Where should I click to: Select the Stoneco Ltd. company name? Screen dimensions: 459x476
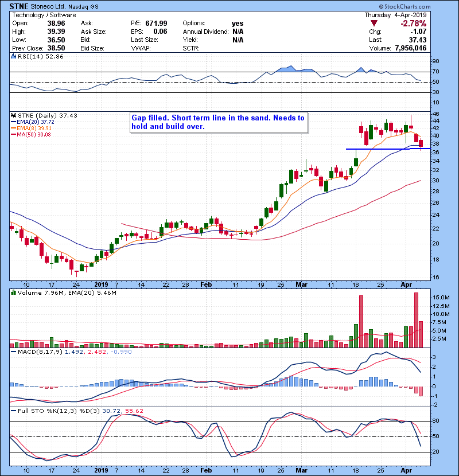click(48, 6)
